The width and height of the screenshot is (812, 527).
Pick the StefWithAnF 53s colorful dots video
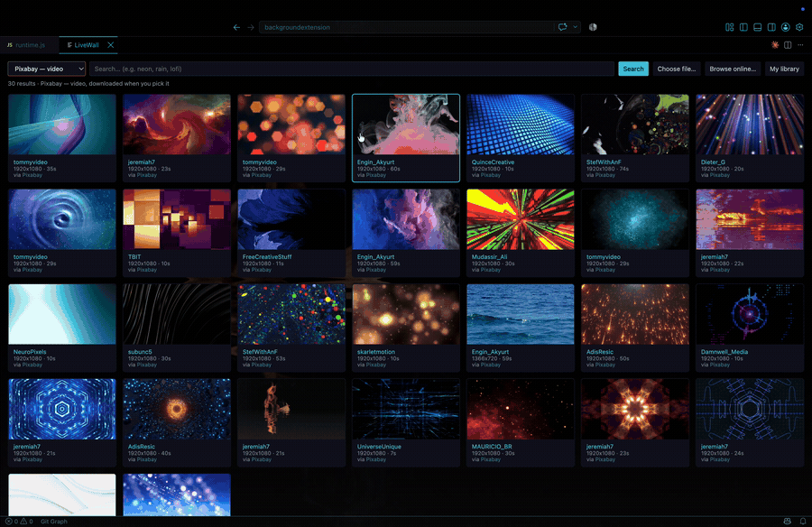point(291,328)
